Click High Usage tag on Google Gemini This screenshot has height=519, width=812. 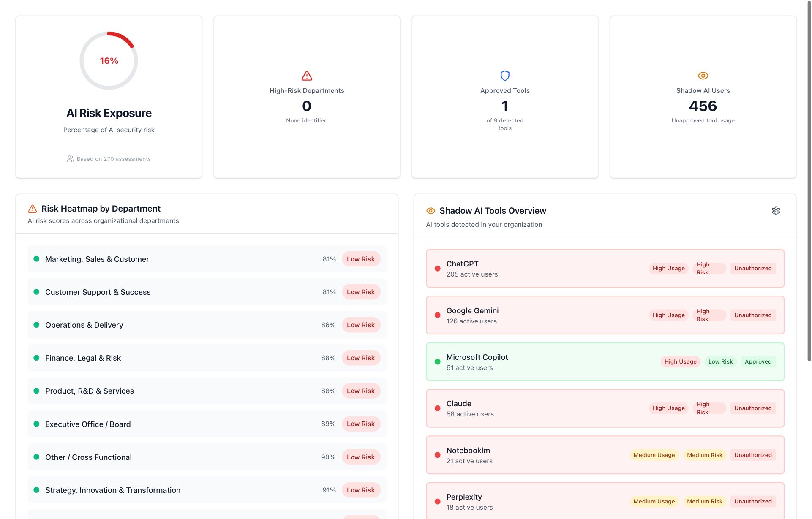(668, 315)
